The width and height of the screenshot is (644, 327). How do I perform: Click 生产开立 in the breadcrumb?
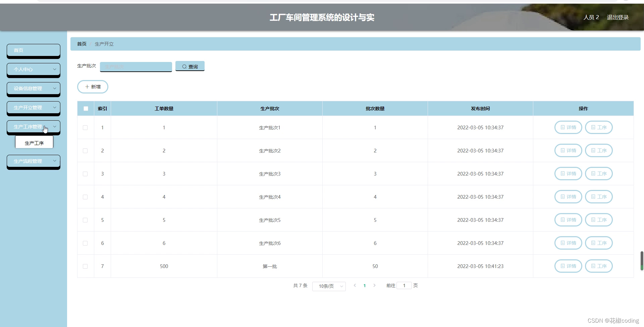point(104,44)
